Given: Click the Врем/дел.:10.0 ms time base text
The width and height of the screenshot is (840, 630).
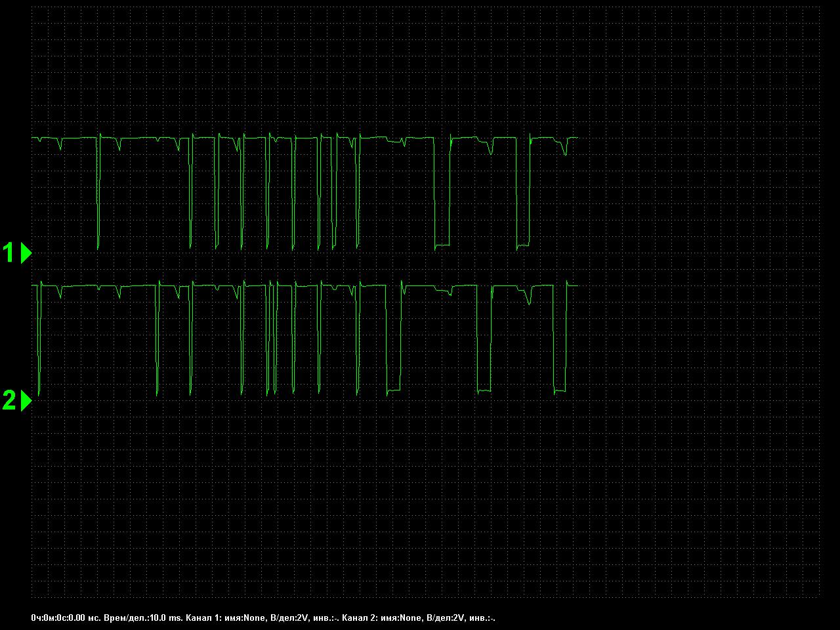Looking at the screenshot, I should click(143, 618).
